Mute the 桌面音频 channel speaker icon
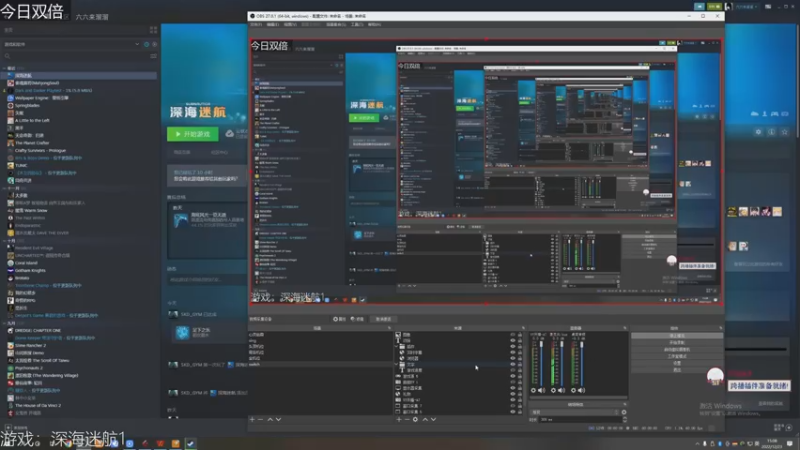The width and height of the screenshot is (800, 450). point(581,390)
